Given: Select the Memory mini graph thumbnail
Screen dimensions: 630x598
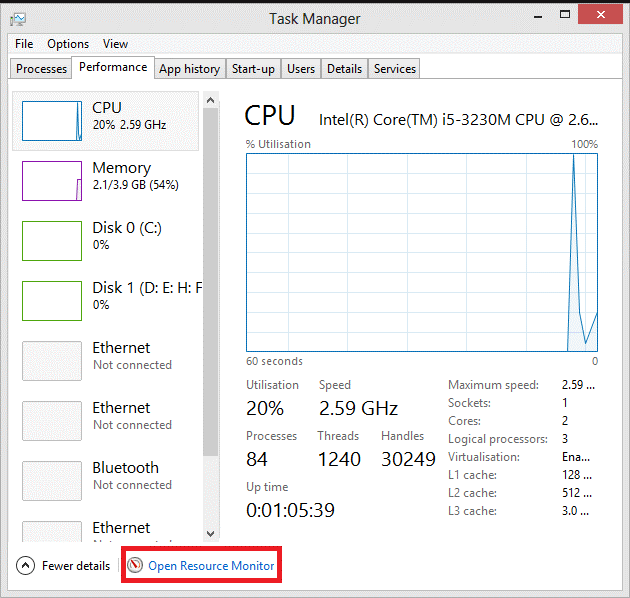Looking at the screenshot, I should coord(52,181).
